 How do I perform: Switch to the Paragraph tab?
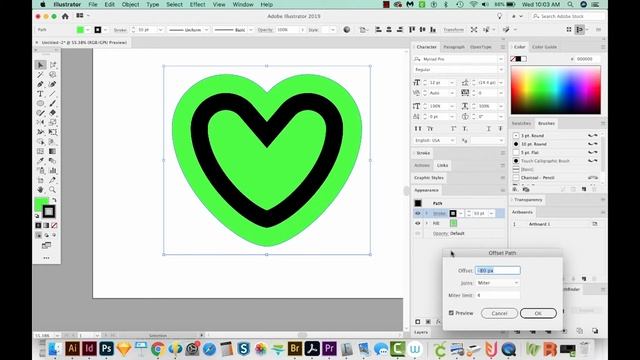[x=453, y=47]
